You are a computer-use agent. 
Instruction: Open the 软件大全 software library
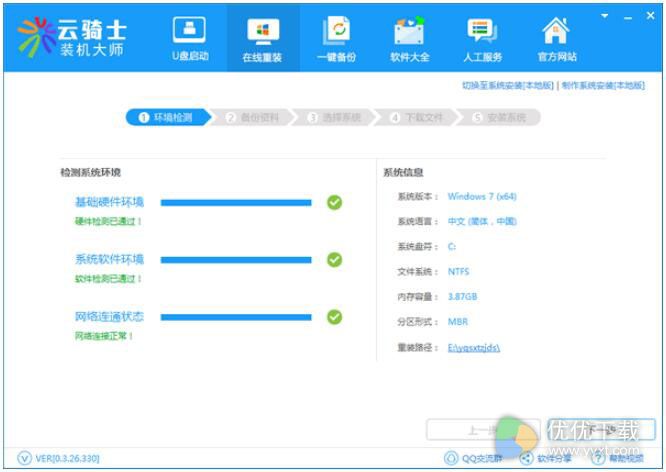point(409,39)
